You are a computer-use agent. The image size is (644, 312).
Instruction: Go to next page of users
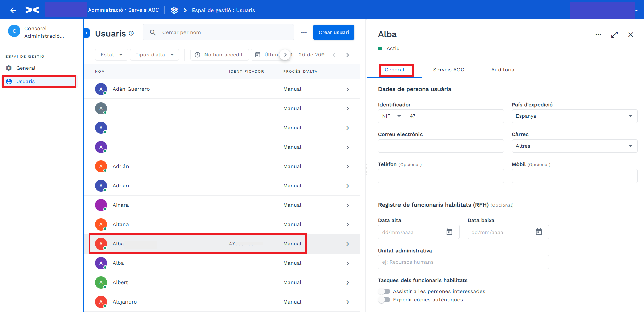click(x=348, y=55)
